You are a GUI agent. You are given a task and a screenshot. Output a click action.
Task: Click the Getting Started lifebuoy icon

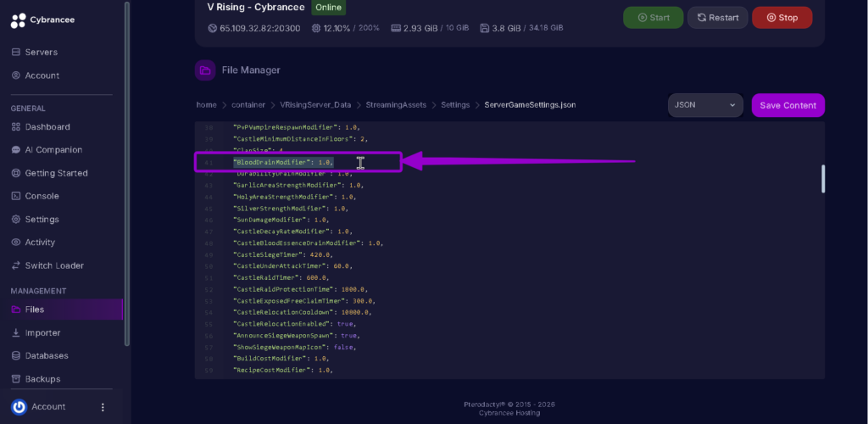(x=16, y=173)
